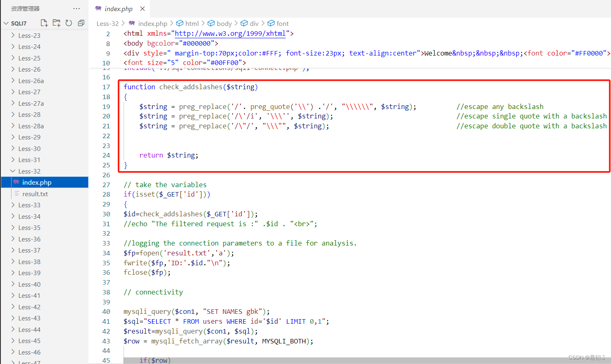Expand the Less-26a folder
The image size is (611, 364).
(44, 81)
